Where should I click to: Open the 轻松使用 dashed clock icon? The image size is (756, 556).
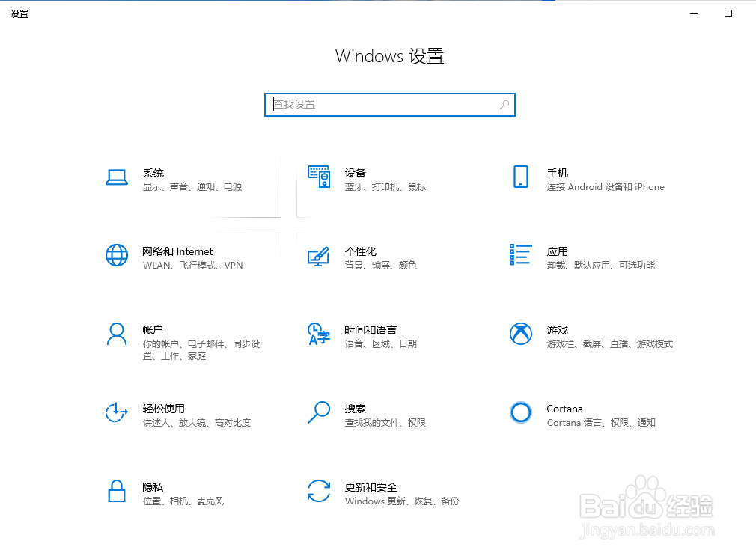point(117,413)
